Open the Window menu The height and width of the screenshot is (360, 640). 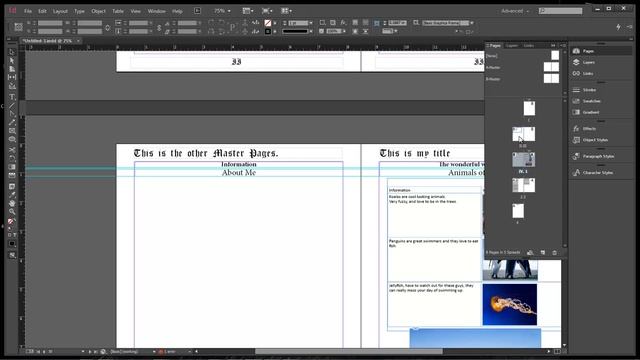(156, 11)
